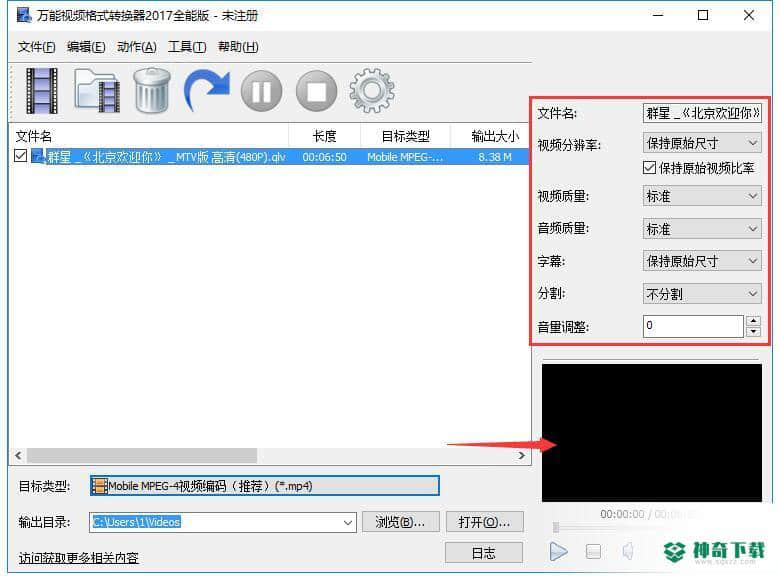This screenshot has height=580, width=780.
Task: Open the 文件(F) menu
Action: click(x=36, y=47)
